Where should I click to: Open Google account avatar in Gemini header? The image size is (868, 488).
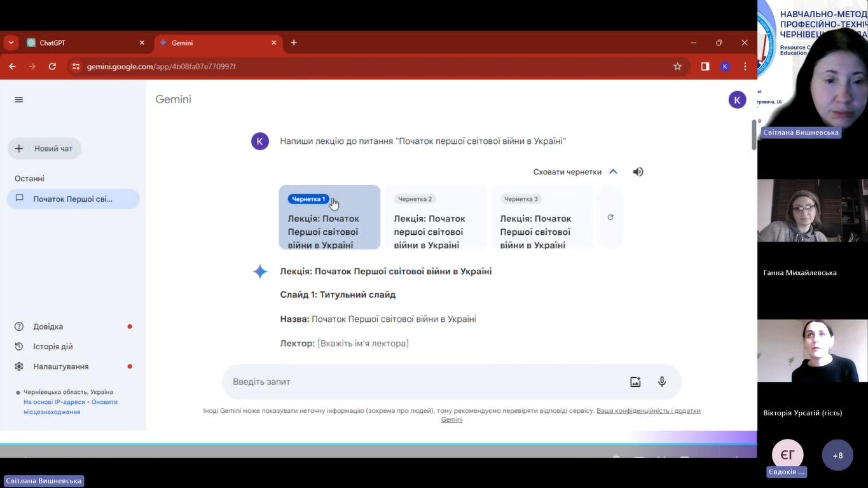click(737, 100)
